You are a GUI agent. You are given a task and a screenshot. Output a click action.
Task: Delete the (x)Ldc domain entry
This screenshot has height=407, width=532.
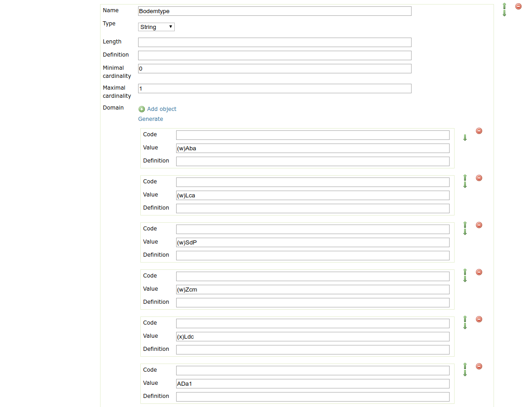(479, 319)
